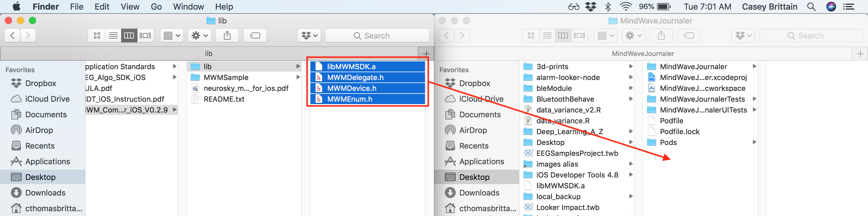Image resolution: width=868 pixels, height=216 pixels.
Task: Open the Dropbox dropdown in lib toolbar
Action: 309,36
